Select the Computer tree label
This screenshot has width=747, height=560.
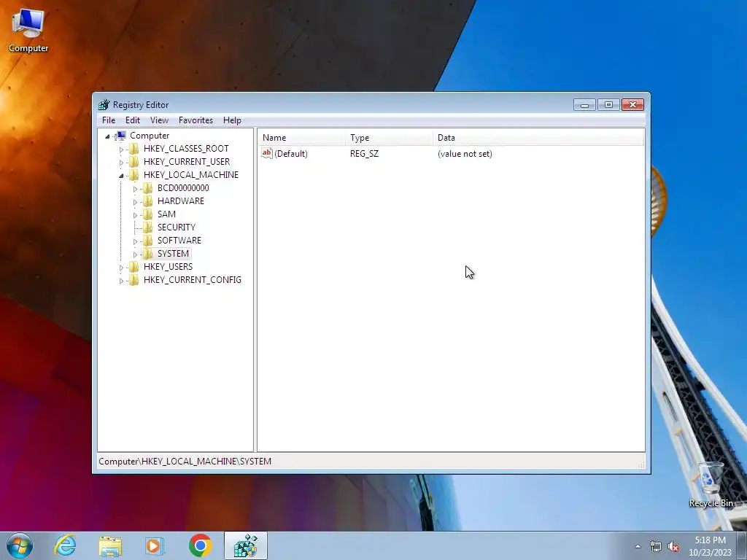coord(150,136)
